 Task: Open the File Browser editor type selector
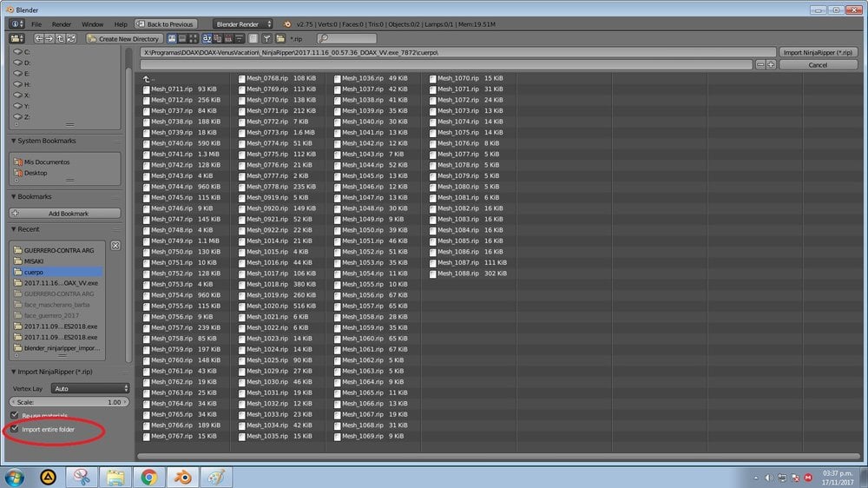(16, 39)
